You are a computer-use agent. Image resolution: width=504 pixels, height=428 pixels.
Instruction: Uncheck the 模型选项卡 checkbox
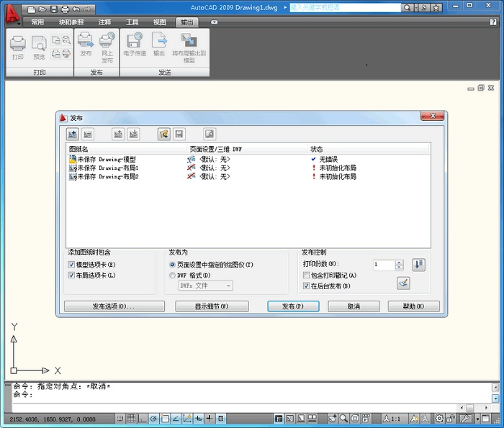[71, 265]
